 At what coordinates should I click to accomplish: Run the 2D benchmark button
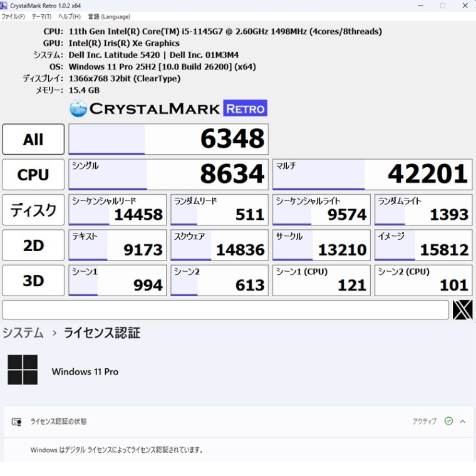33,245
